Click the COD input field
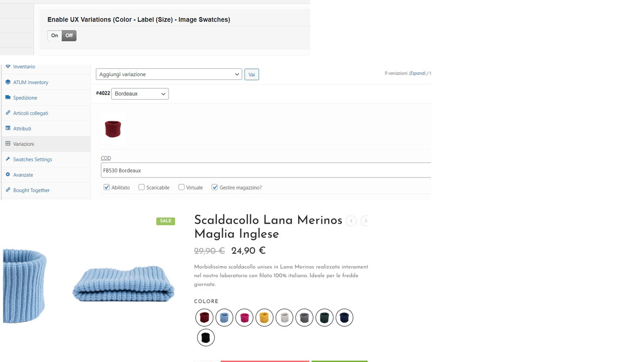This screenshot has width=644, height=362. point(266,170)
